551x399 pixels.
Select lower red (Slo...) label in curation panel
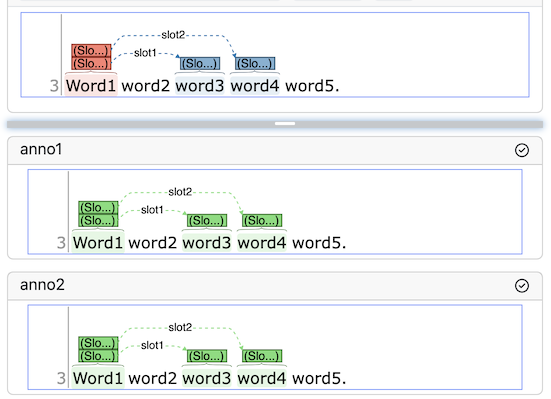tap(91, 64)
